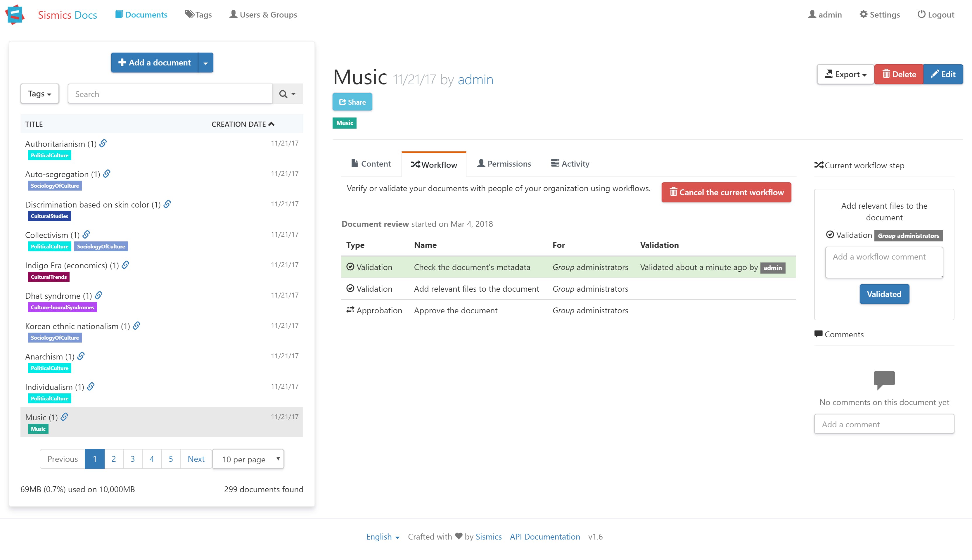Viewport: 972px width, 560px height.
Task: Click Logout in the top bar
Action: [936, 15]
